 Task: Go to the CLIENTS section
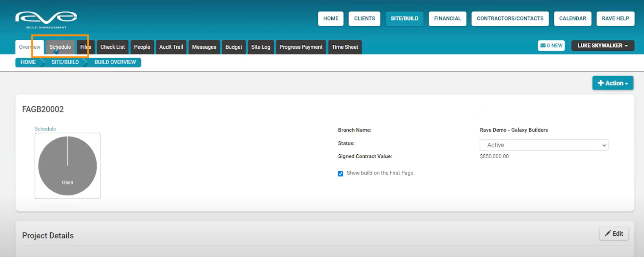365,19
